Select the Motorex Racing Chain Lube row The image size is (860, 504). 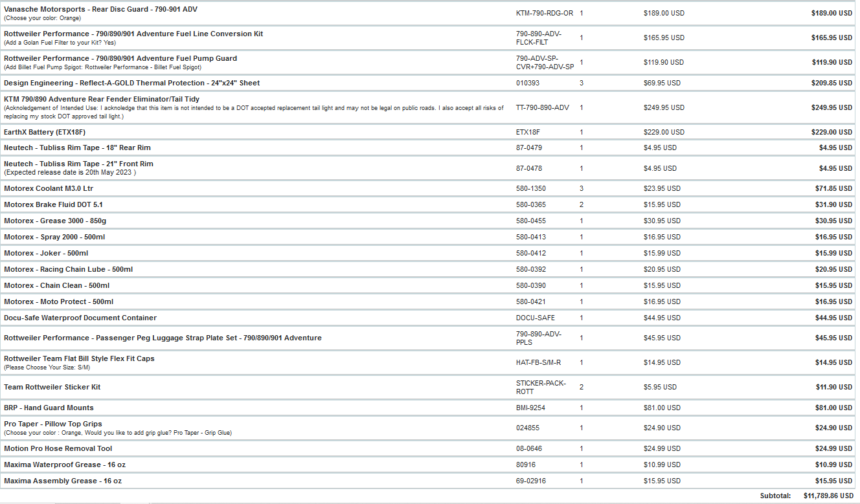tap(68, 269)
